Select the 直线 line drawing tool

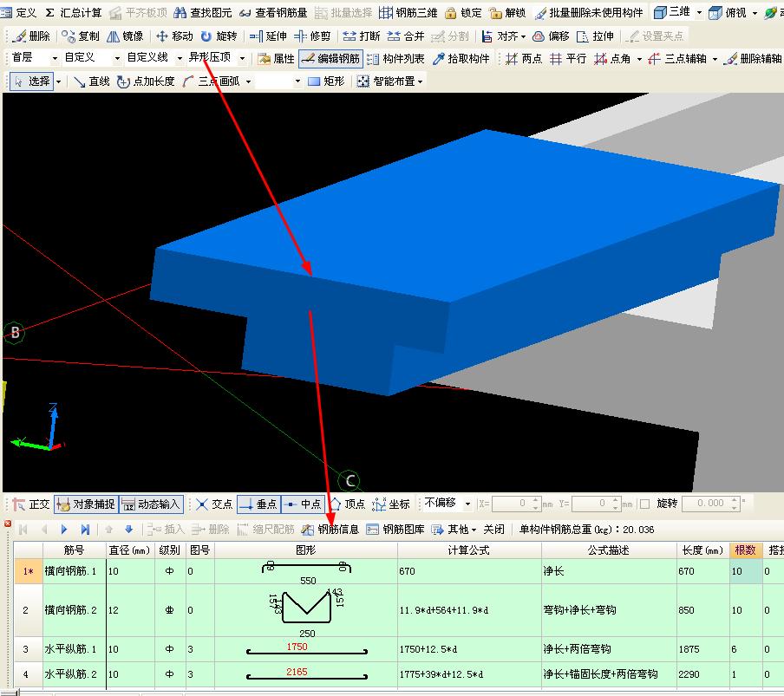coord(92,81)
